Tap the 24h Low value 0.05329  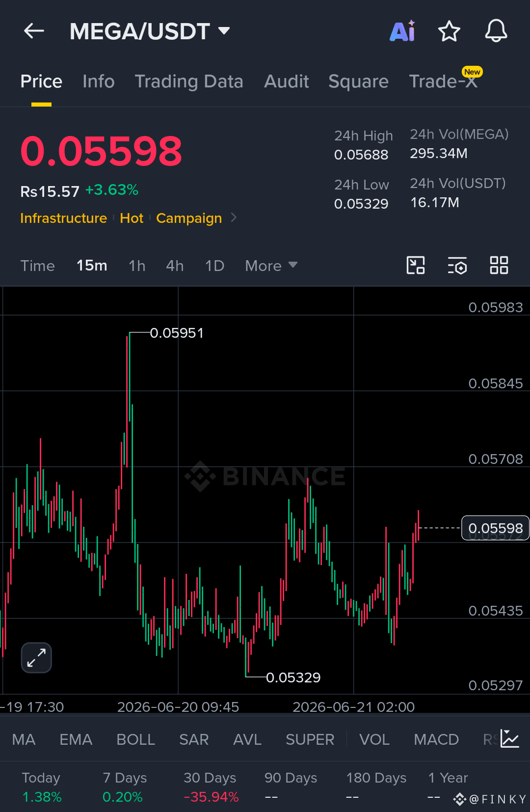[361, 204]
